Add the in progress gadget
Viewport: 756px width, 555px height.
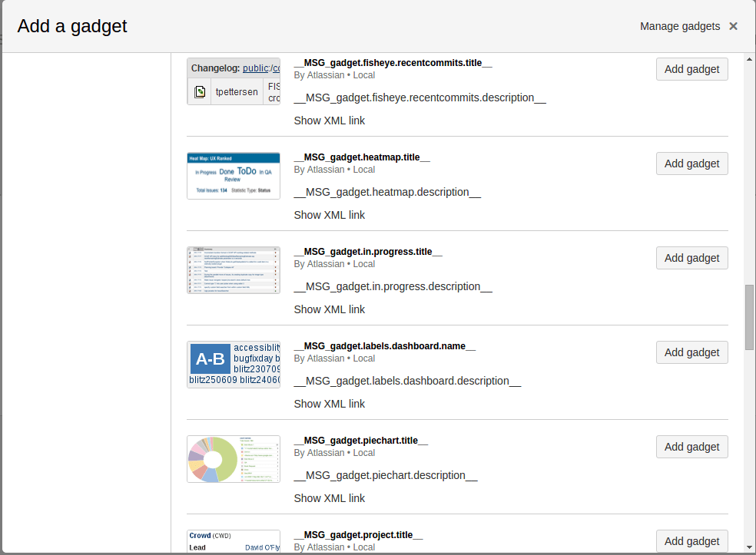click(x=691, y=258)
